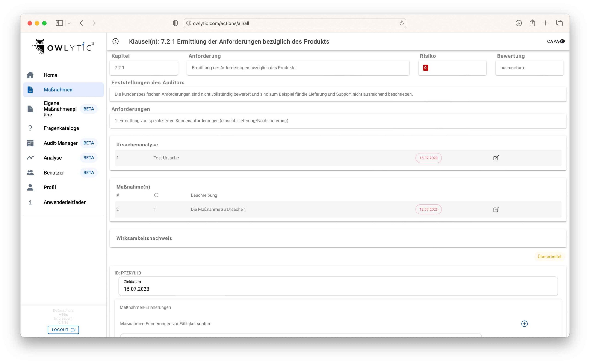Go to Benutzer in the sidebar

pyautogui.click(x=54, y=173)
